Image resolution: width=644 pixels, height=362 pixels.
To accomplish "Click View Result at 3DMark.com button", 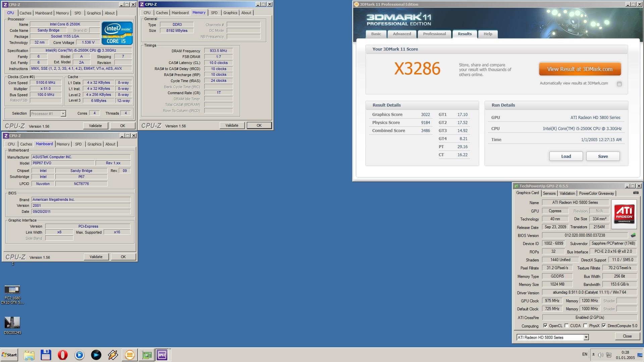I will click(x=580, y=69).
